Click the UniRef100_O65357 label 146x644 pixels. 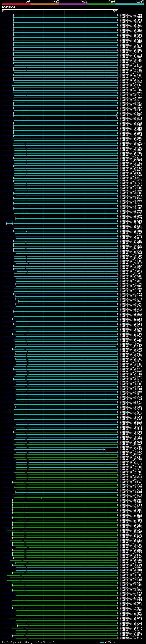tap(131, 82)
